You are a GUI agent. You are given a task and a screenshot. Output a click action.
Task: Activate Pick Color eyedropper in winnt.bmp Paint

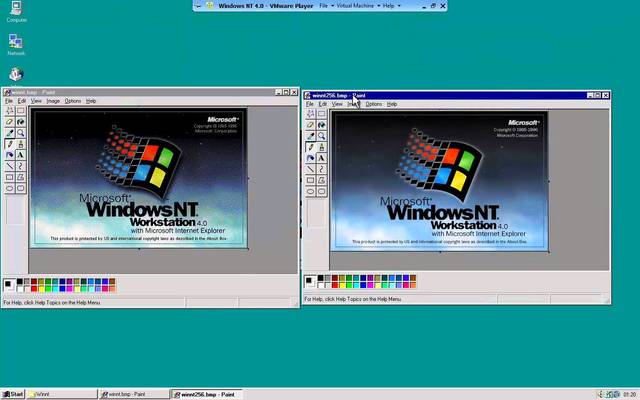pos(9,133)
